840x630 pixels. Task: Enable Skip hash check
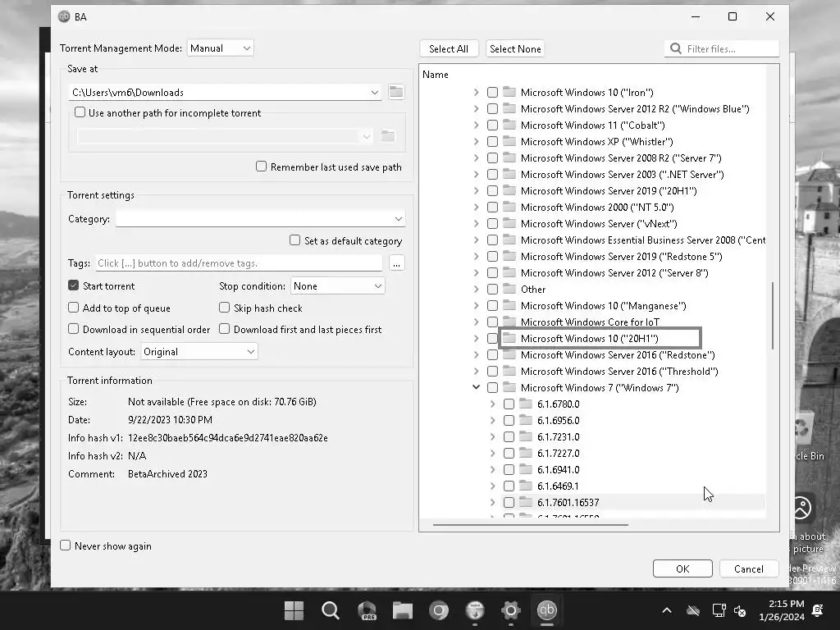pos(225,308)
